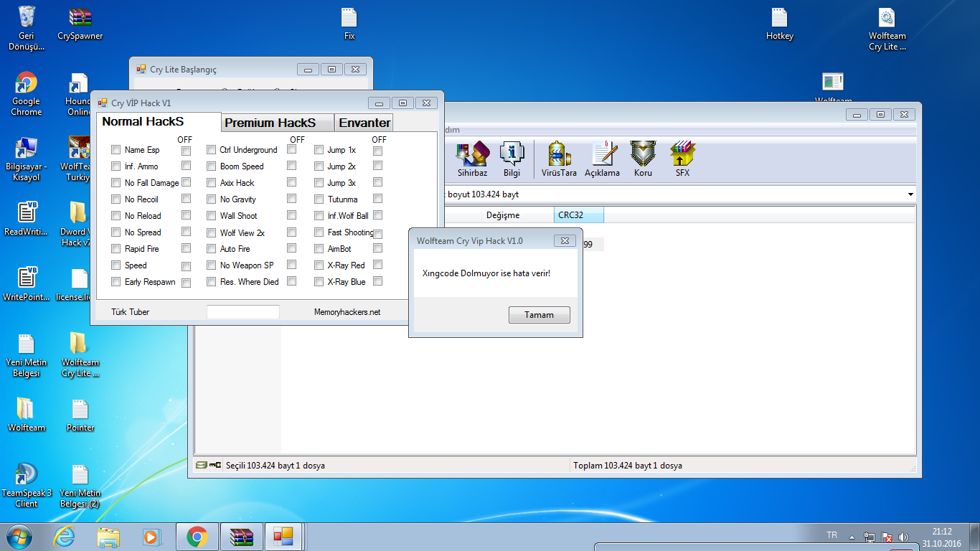
Task: Tick the AimBot checkbox
Action: tap(319, 249)
